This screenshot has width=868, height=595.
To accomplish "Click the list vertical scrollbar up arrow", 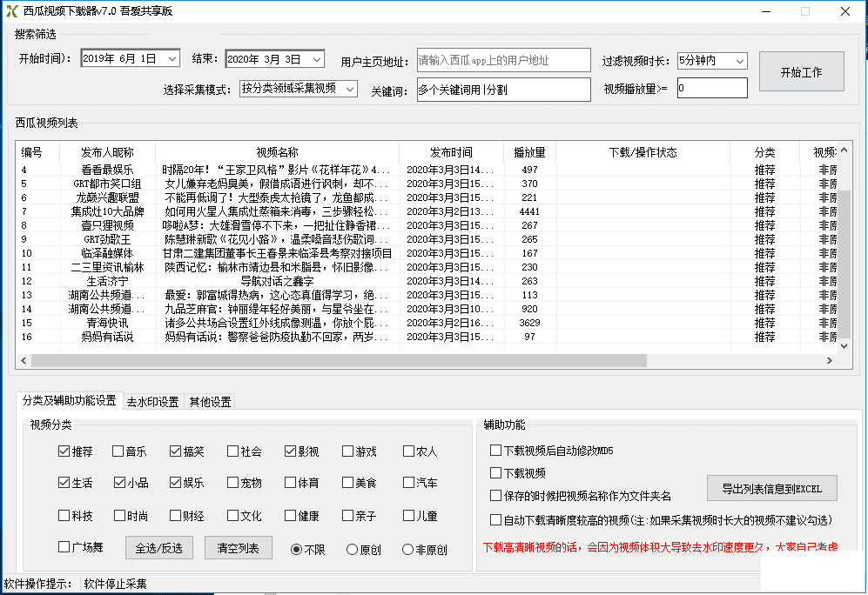I will tap(844, 150).
